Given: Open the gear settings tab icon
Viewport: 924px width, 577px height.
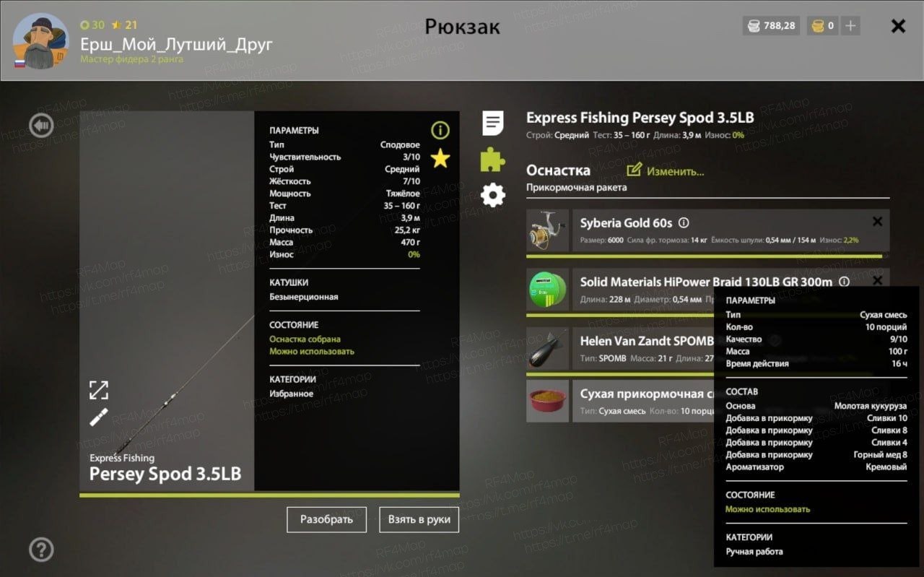Looking at the screenshot, I should coord(493,195).
